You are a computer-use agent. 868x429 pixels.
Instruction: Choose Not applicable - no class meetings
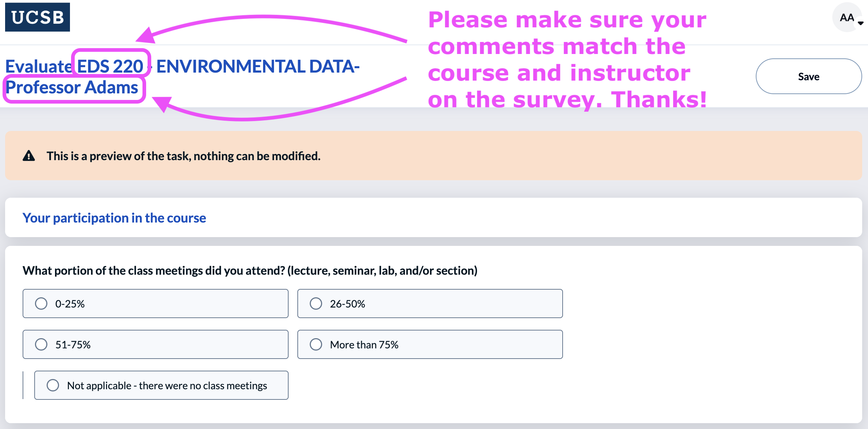tap(53, 385)
